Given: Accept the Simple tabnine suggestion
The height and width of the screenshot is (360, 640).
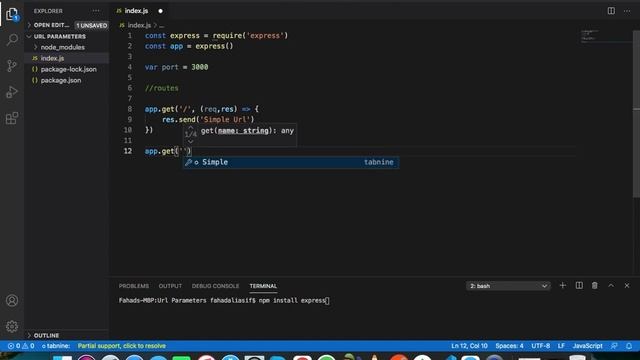Looking at the screenshot, I should [291, 162].
